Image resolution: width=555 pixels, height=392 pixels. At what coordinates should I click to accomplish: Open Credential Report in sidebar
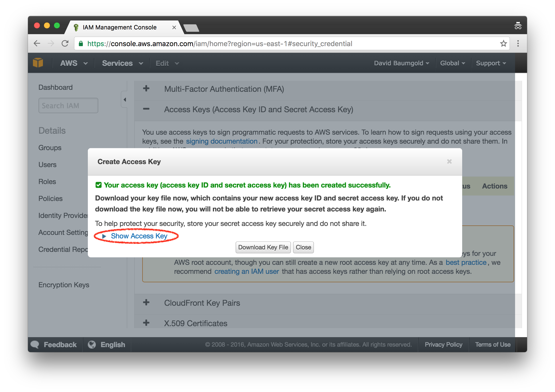[x=63, y=249]
